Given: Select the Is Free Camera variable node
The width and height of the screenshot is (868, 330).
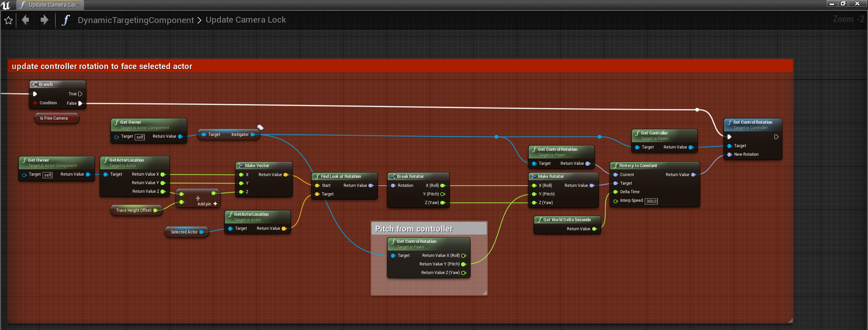Looking at the screenshot, I should tap(54, 118).
